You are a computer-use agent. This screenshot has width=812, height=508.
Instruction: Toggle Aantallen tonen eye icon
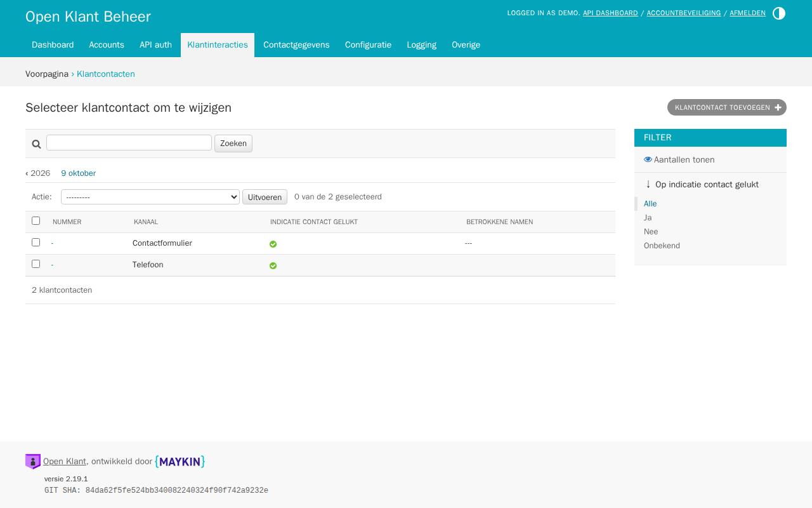(x=648, y=160)
